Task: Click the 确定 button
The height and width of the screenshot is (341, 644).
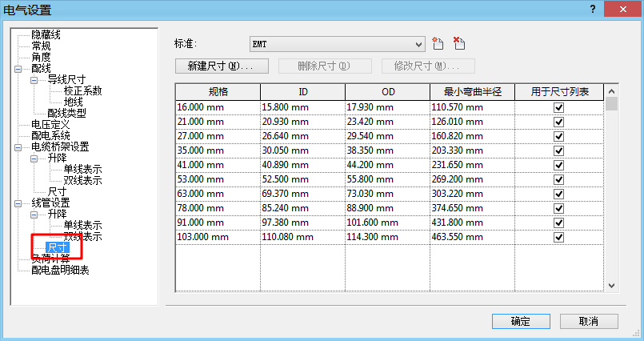Action: (521, 321)
